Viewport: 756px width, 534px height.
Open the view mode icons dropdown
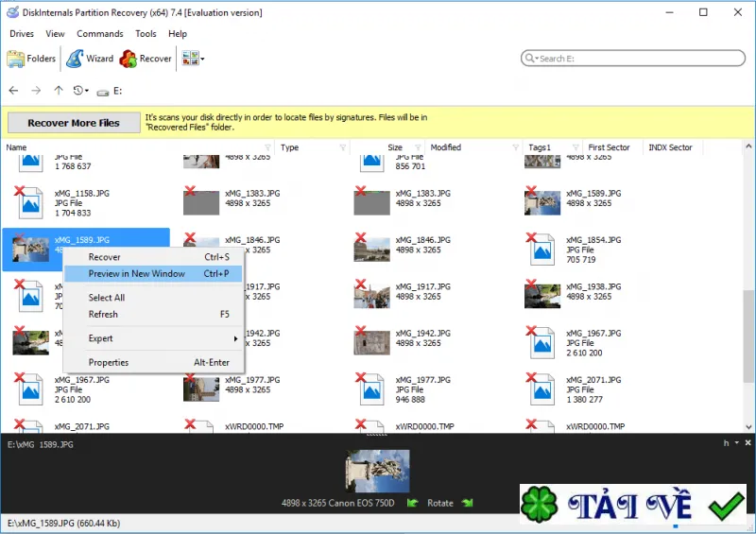pyautogui.click(x=193, y=59)
